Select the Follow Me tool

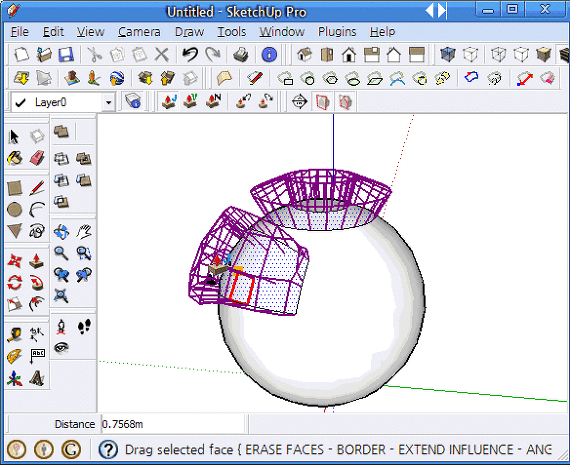37,283
